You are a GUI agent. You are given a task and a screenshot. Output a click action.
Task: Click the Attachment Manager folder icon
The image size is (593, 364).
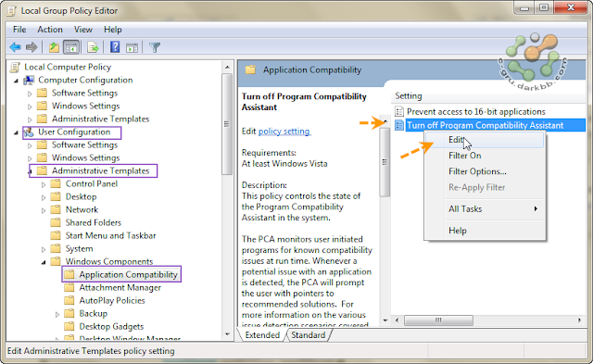pos(69,287)
